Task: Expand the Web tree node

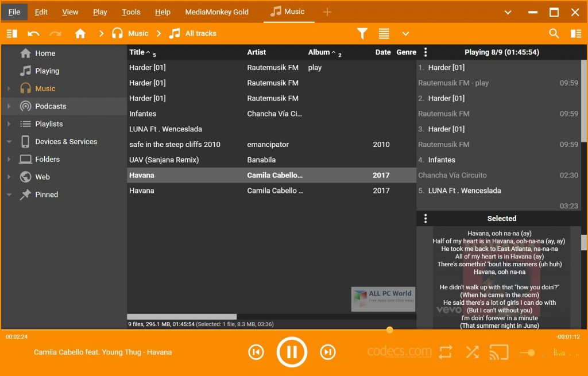Action: click(x=9, y=177)
